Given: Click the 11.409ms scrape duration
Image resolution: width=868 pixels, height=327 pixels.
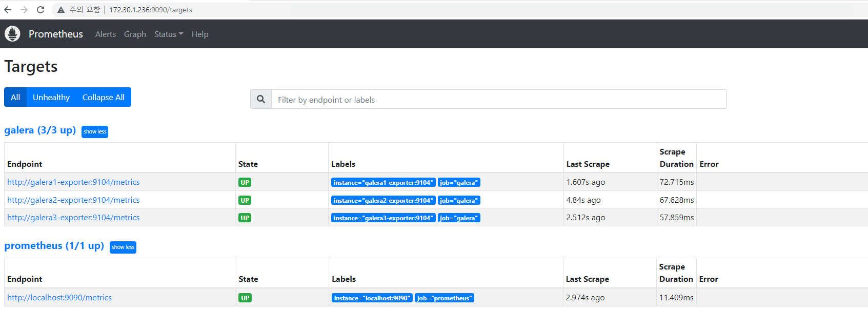Looking at the screenshot, I should pos(676,298).
